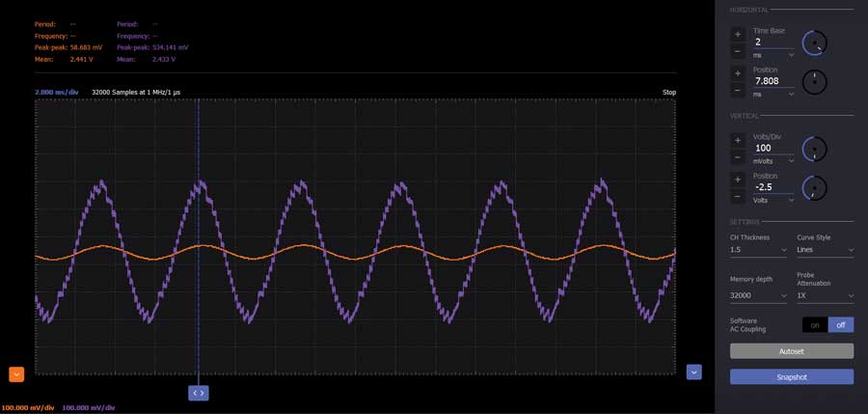Screen dimensions: 868x414
Task: Expand the Probe Attenuation dropdown
Action: [x=825, y=295]
